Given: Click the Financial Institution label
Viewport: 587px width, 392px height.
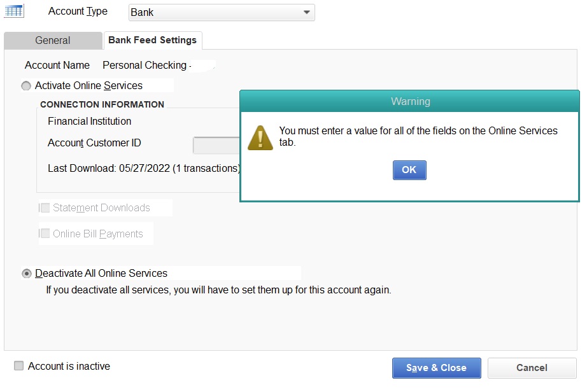Looking at the screenshot, I should click(88, 121).
